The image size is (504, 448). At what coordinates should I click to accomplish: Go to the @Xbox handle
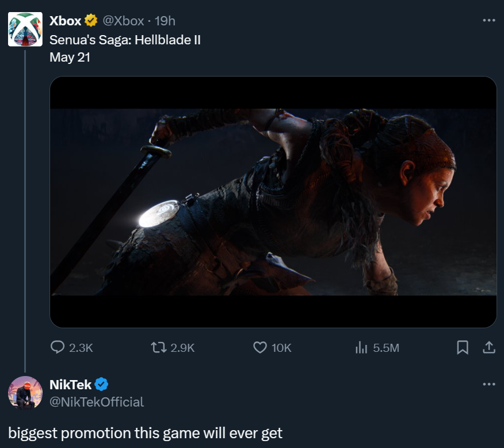point(123,21)
